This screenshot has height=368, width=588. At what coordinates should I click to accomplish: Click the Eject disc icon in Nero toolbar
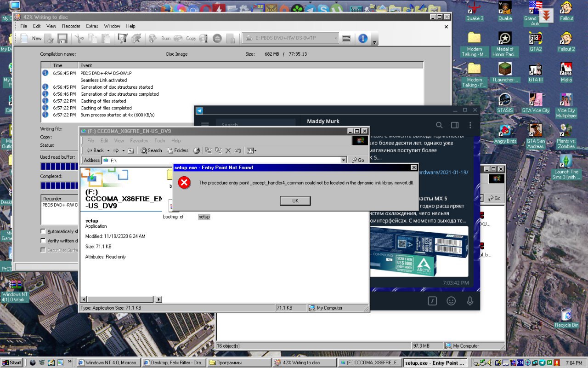point(217,39)
